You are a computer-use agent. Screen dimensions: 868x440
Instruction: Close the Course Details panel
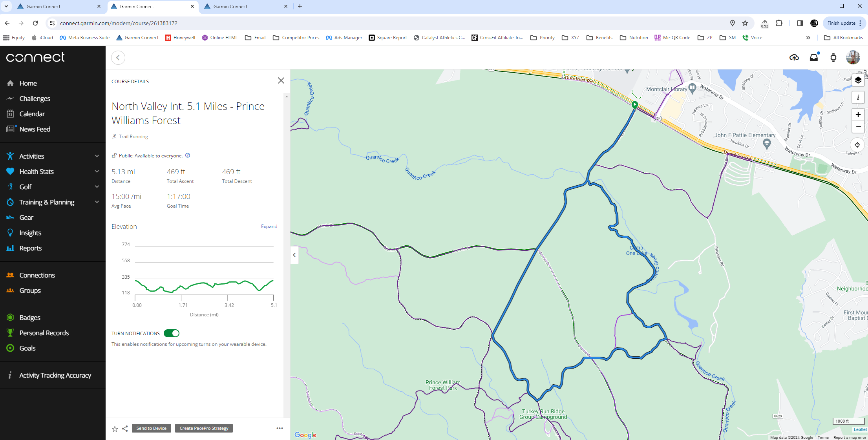281,80
